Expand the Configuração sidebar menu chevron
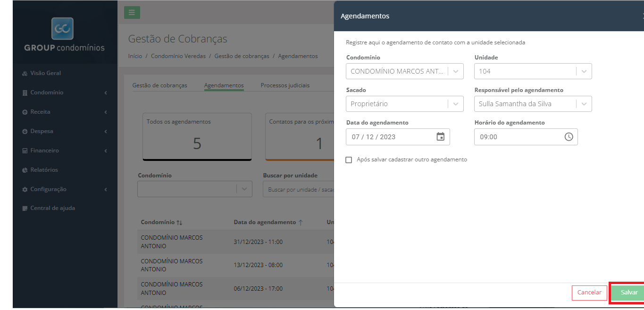 [106, 189]
